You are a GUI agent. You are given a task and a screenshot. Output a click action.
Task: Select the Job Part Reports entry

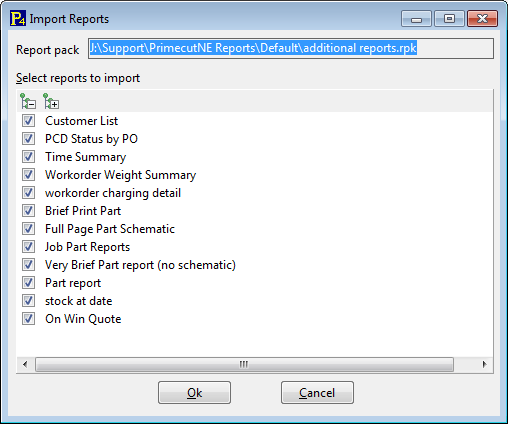pyautogui.click(x=87, y=247)
